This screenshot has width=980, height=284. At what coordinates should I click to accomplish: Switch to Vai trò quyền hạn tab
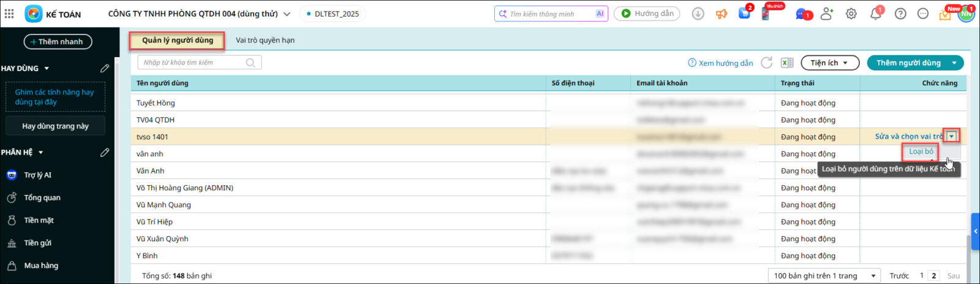265,40
